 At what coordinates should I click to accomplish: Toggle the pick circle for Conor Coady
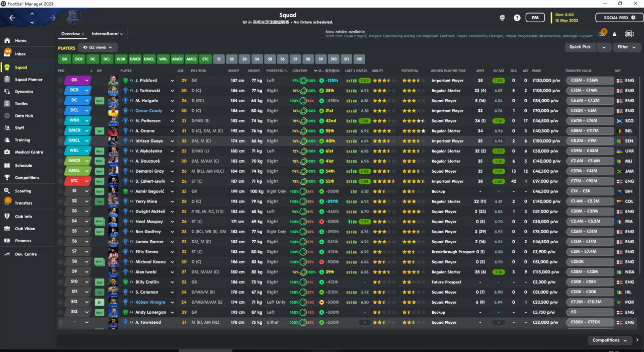(61, 111)
